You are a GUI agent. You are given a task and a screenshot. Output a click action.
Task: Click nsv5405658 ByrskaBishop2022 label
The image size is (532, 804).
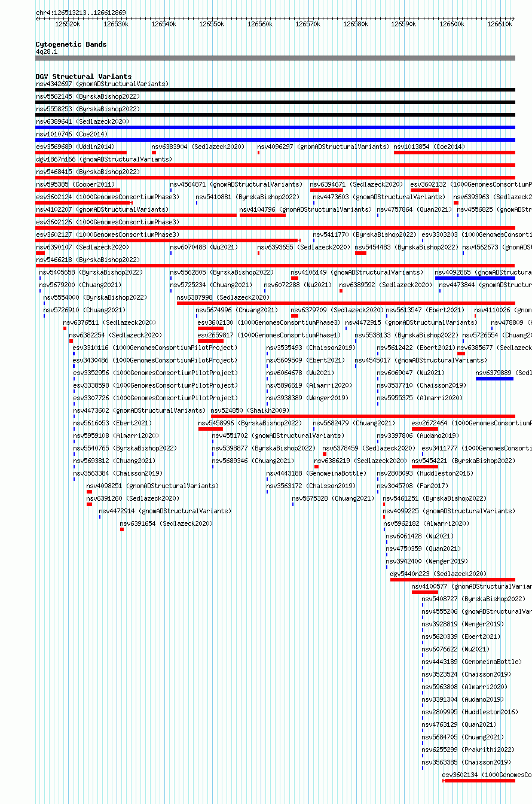click(91, 272)
